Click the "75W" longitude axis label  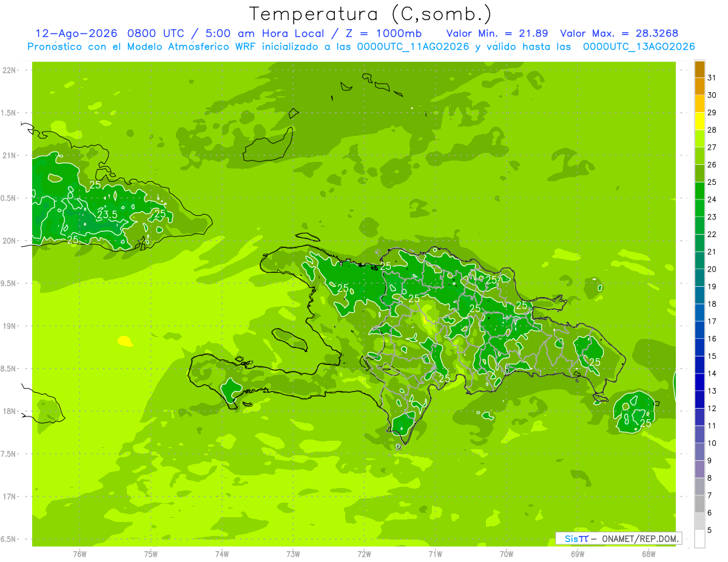[151, 554]
